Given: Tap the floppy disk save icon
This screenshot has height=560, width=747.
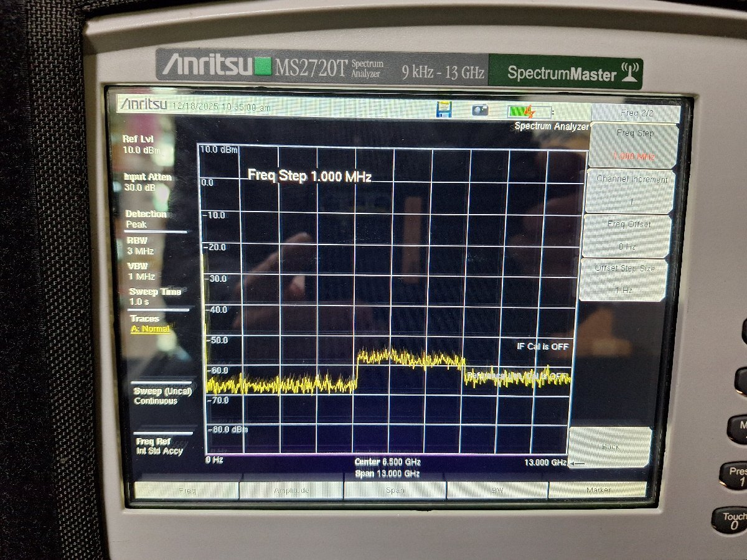Looking at the screenshot, I should coord(444,110).
